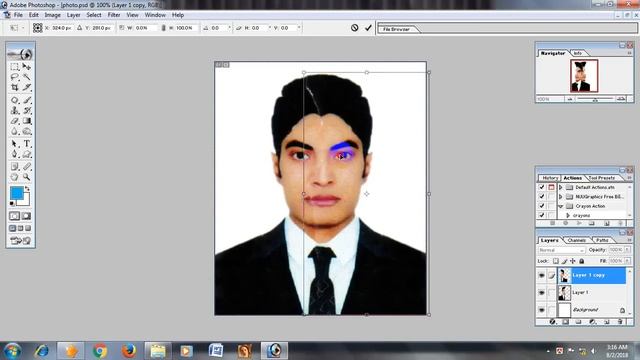Select the Eraser tool
The width and height of the screenshot is (640, 360).
click(x=15, y=121)
